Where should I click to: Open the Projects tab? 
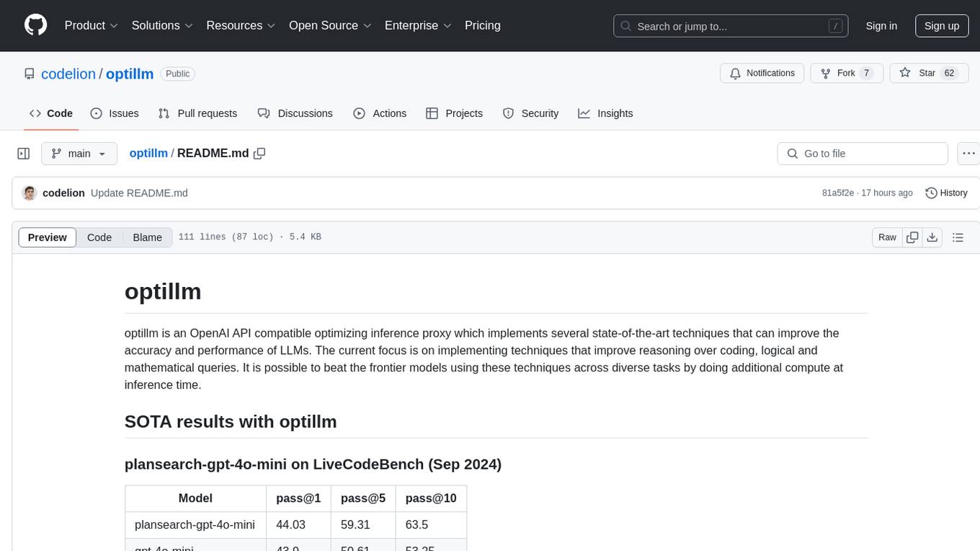(x=455, y=113)
